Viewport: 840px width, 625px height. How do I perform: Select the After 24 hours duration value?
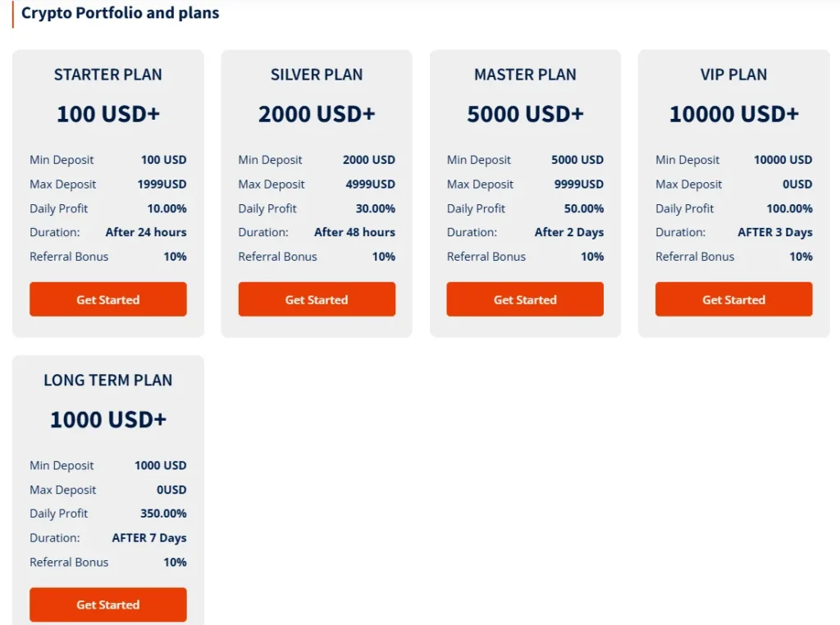(x=146, y=232)
